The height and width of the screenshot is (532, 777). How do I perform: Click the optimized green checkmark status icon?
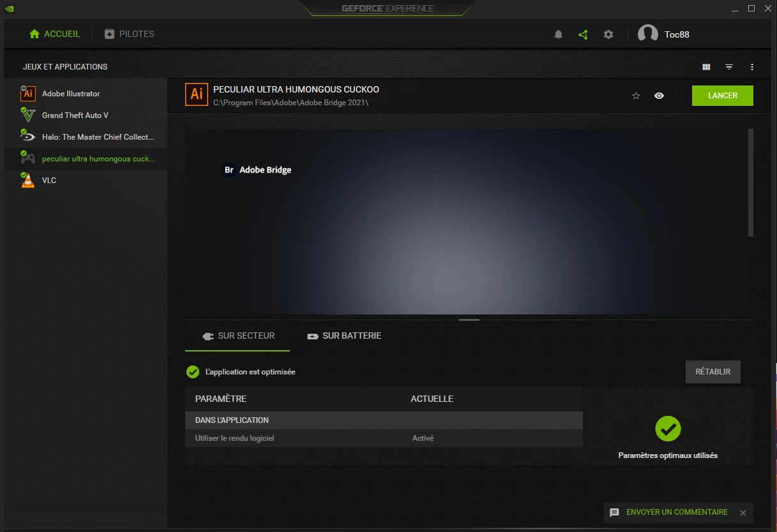click(193, 372)
